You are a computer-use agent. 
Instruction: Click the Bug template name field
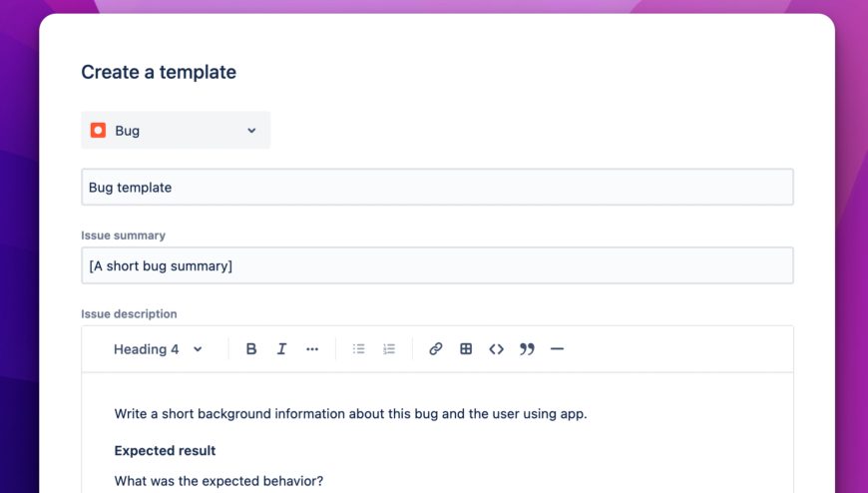[x=437, y=188]
